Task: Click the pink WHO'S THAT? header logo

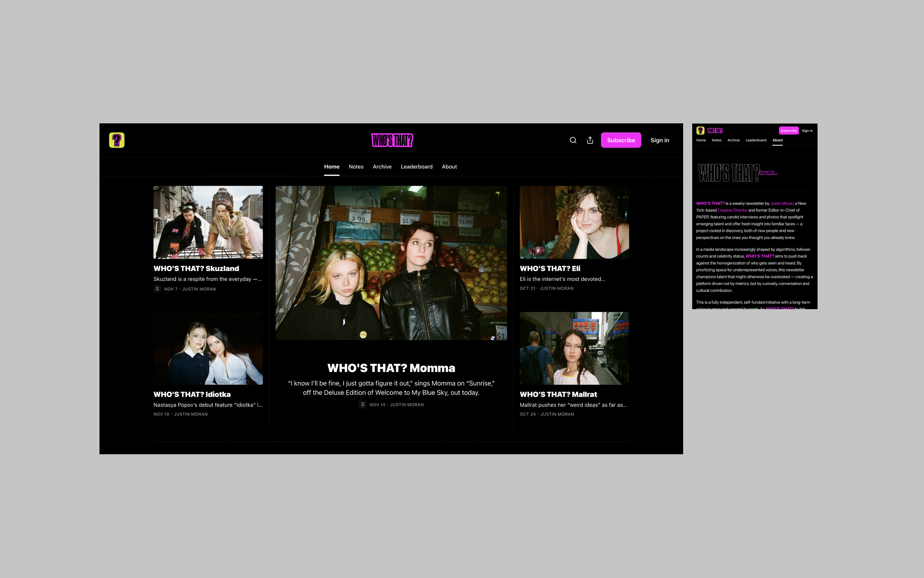Action: click(x=392, y=140)
